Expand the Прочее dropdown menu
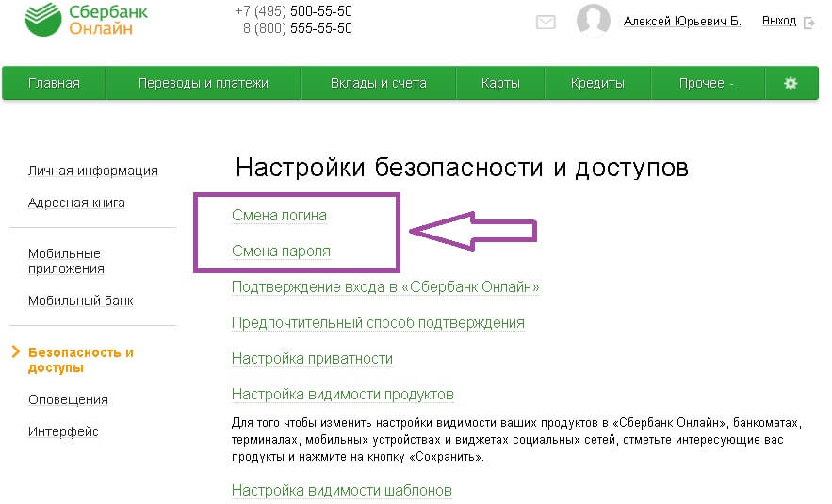 tap(707, 83)
